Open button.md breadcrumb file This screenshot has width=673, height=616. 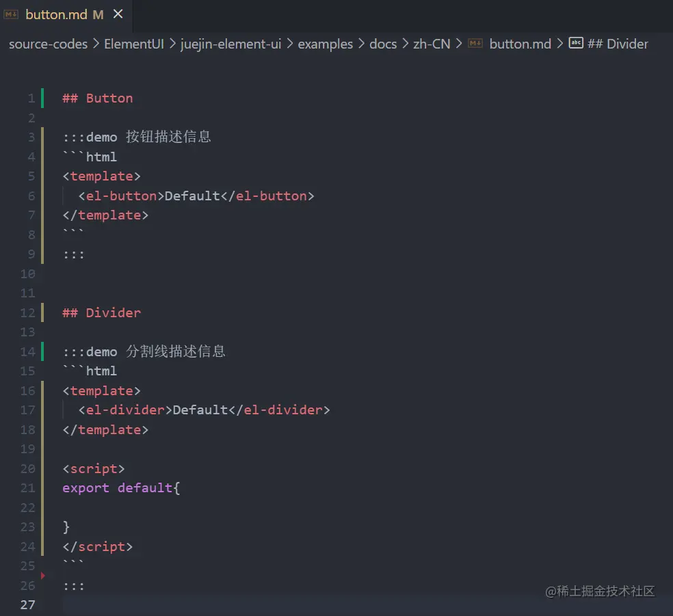520,44
